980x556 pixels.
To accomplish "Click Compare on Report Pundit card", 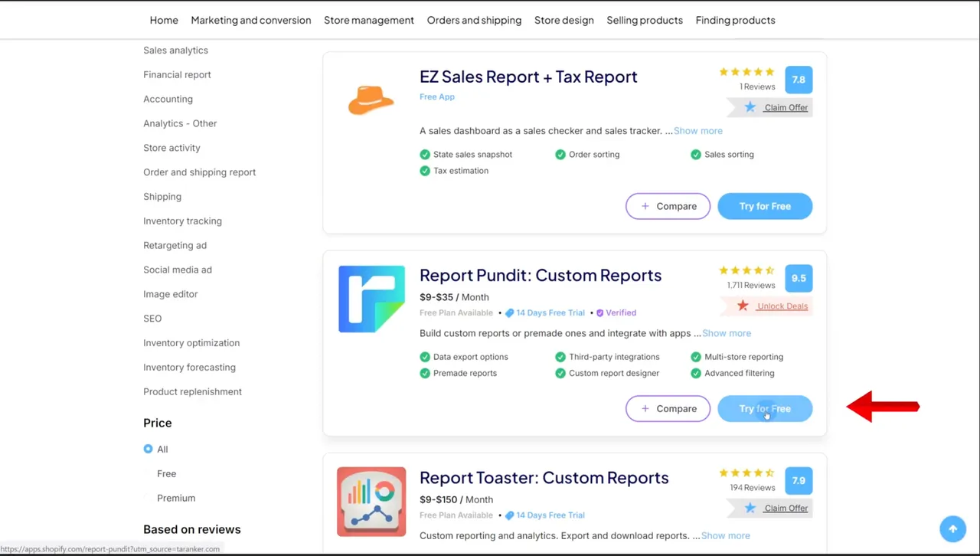I will (668, 408).
